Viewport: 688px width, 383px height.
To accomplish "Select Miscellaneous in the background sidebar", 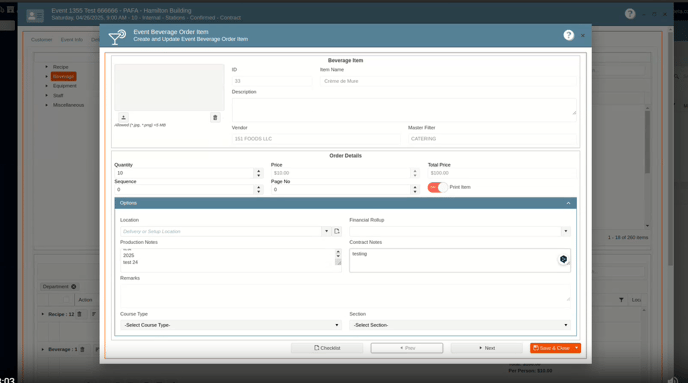I will click(x=68, y=105).
